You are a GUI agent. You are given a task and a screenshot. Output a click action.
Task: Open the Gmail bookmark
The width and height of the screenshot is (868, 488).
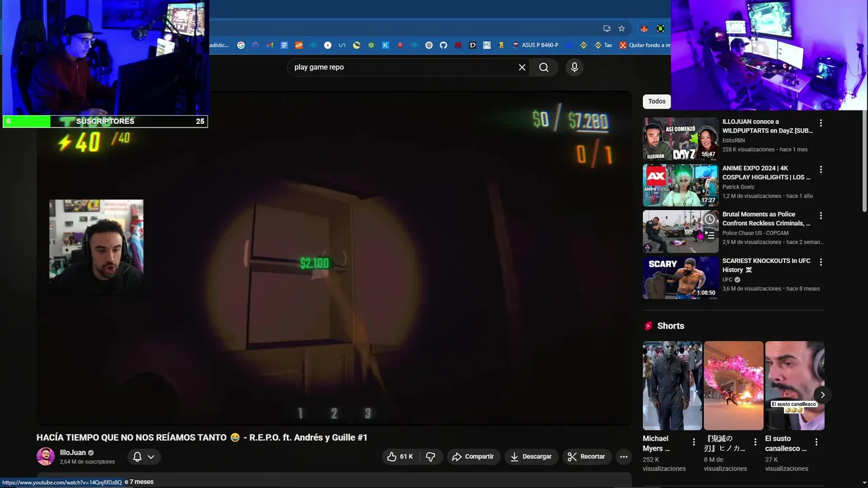[x=270, y=45]
